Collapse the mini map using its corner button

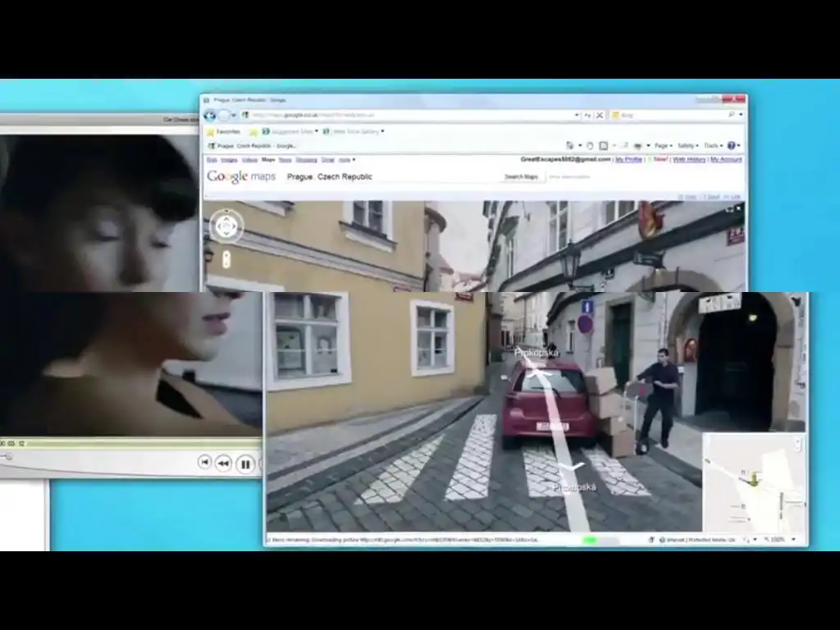coord(797,444)
